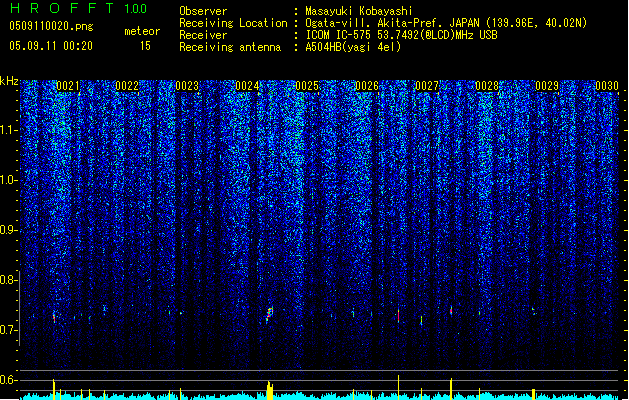Click the HROFFT 1.0.0 title text
The image size is (629, 400).
pos(78,8)
